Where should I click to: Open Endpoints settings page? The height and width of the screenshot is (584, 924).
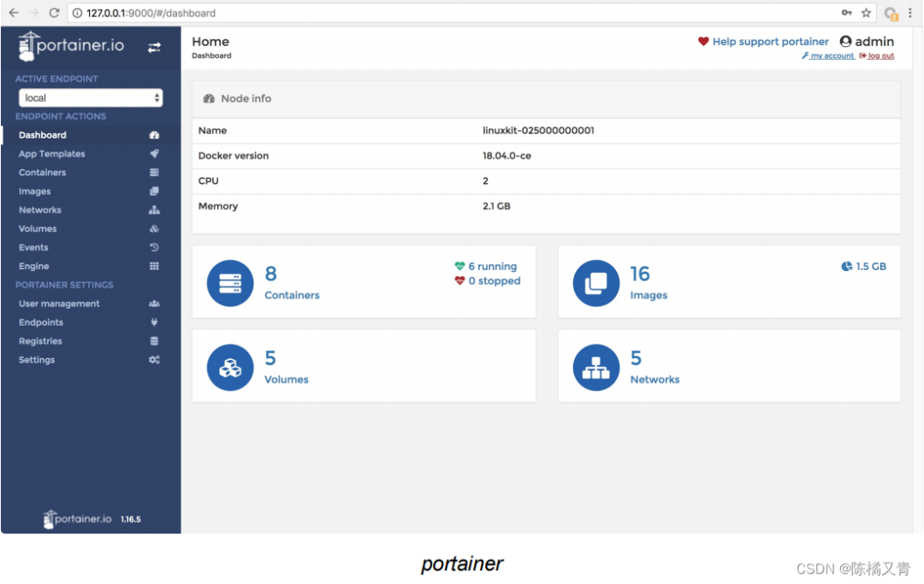coord(41,322)
